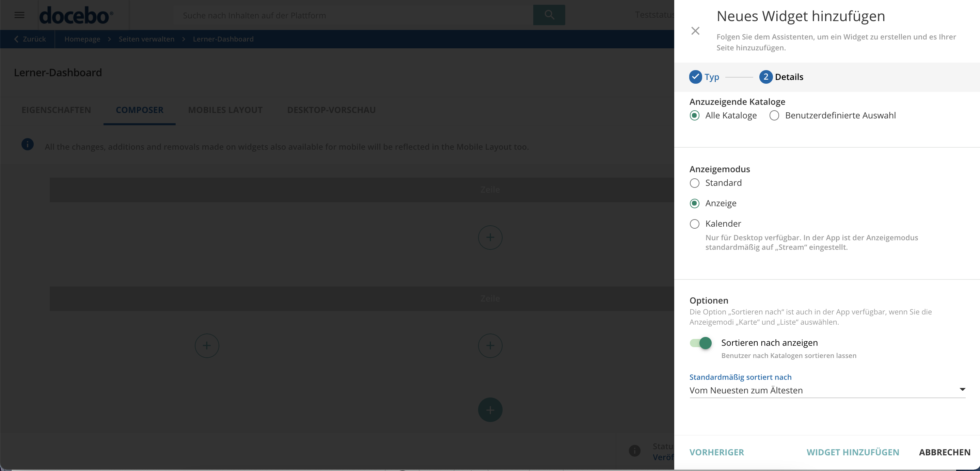Select Alle Kataloge radio option
This screenshot has width=980, height=471.
tap(694, 116)
